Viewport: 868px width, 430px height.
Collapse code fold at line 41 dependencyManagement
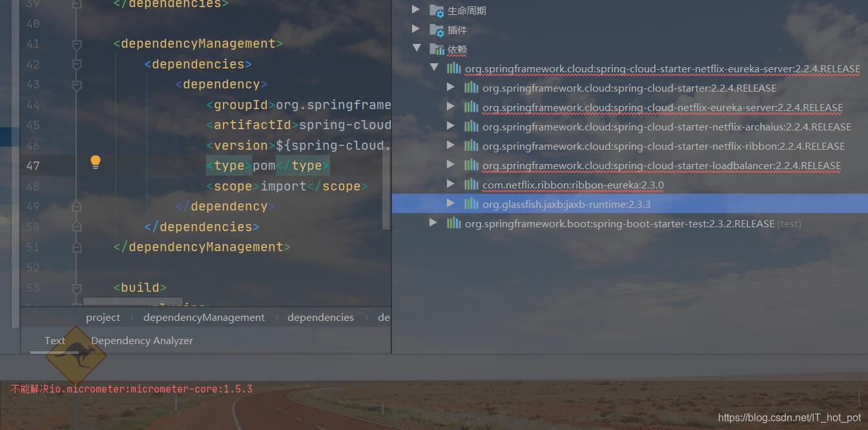77,44
